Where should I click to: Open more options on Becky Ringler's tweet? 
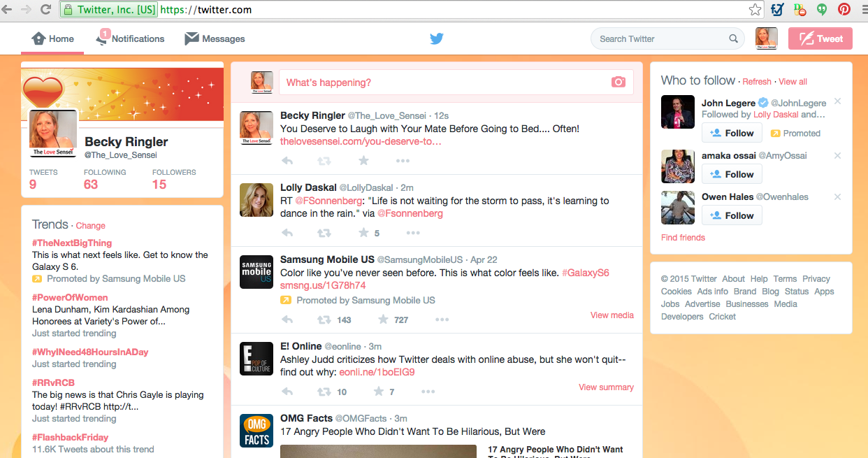coord(403,161)
